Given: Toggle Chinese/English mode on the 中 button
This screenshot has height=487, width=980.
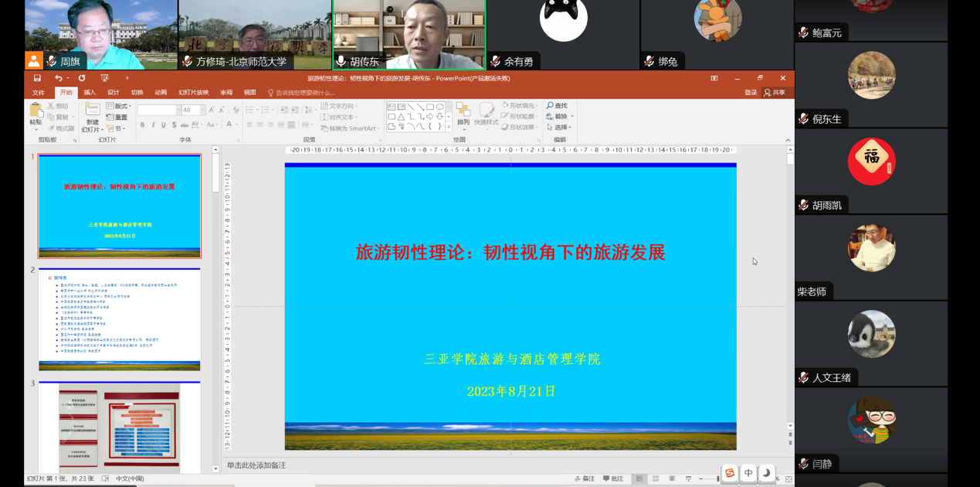Looking at the screenshot, I should pyautogui.click(x=748, y=473).
